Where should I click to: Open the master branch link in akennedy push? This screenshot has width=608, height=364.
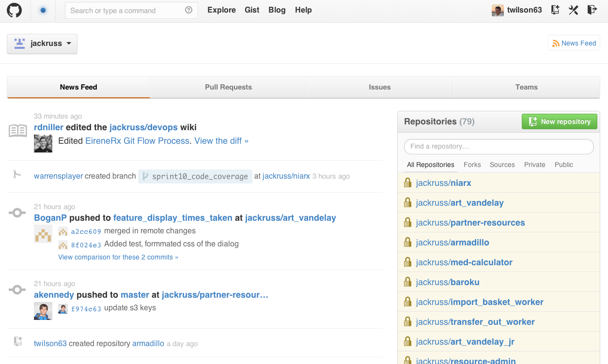[x=135, y=295]
